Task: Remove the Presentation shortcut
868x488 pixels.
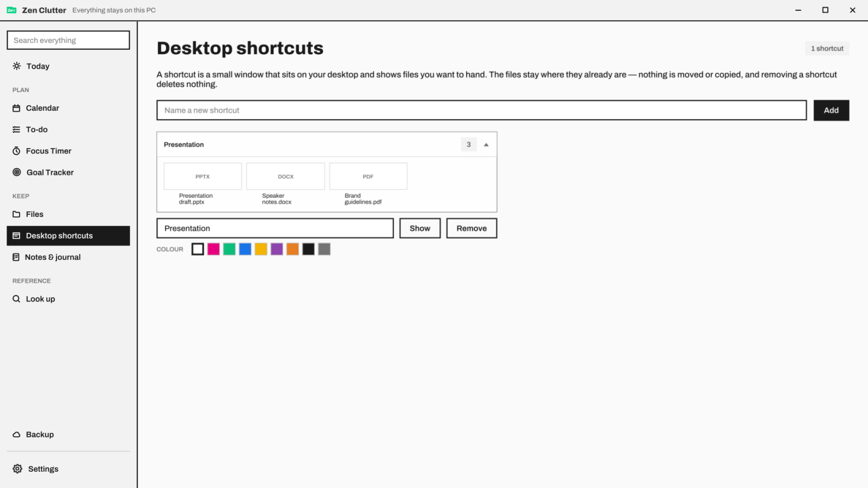Action: (471, 228)
